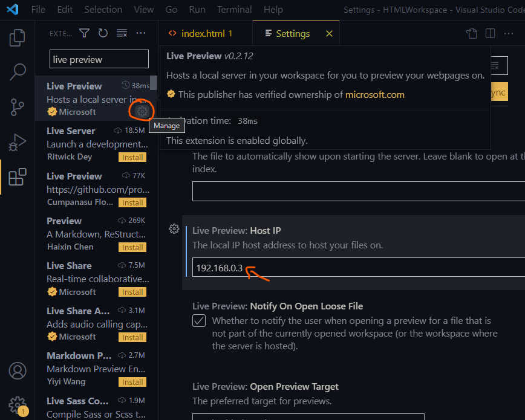Toggle Notify On Open Loose File checkbox
Image resolution: width=525 pixels, height=420 pixels.
[199, 321]
